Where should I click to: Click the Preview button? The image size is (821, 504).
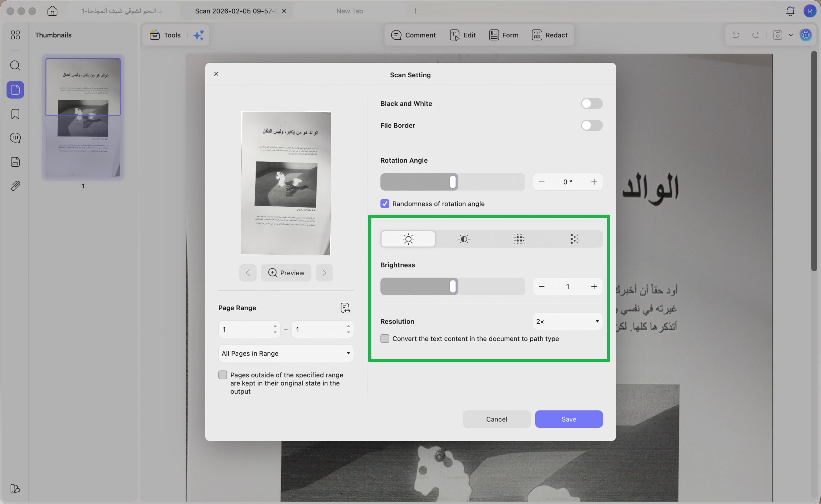tap(286, 273)
